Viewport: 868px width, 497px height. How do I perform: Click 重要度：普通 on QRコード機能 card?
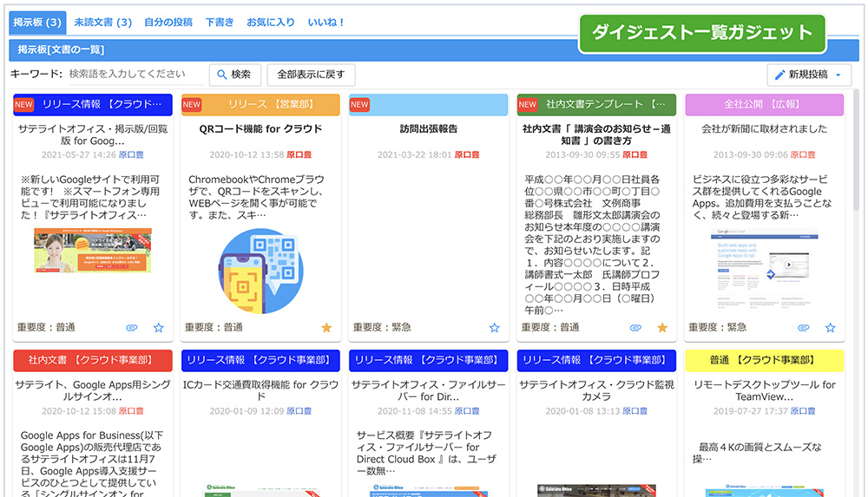click(x=214, y=328)
